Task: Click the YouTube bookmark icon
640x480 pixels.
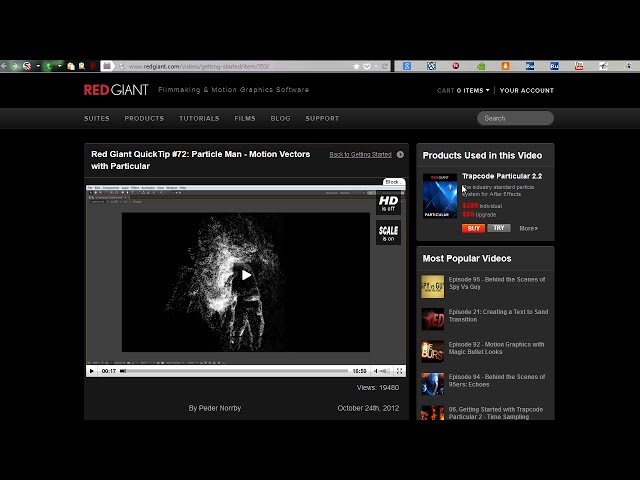Action: pos(579,66)
